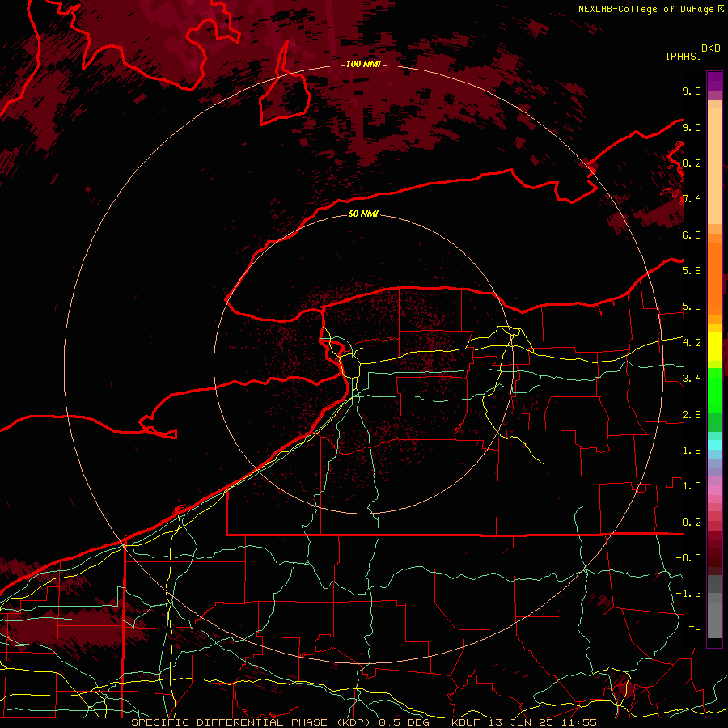Click the DKD PHAS legend header
Viewport: 728px width, 728px height.
[x=692, y=52]
